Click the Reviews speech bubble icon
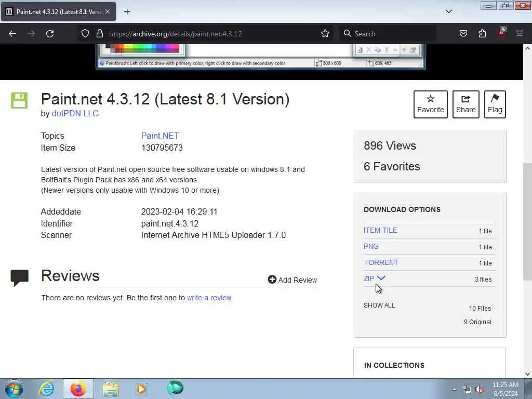Viewport: 532px width, 399px height. click(x=19, y=278)
